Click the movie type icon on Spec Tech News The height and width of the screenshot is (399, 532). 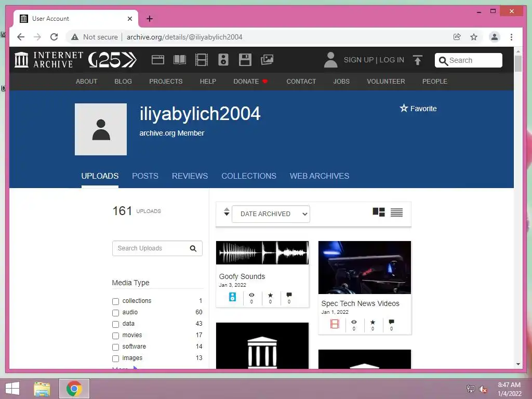click(335, 324)
